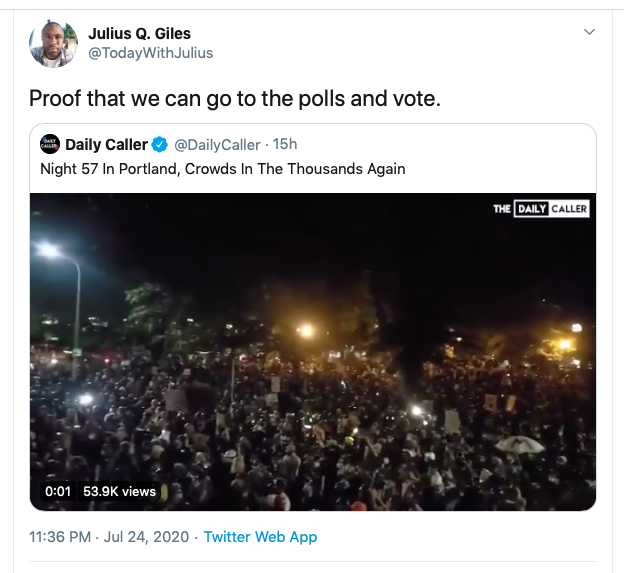
Task: Click the 11:36 PM tweet time
Action: point(61,537)
